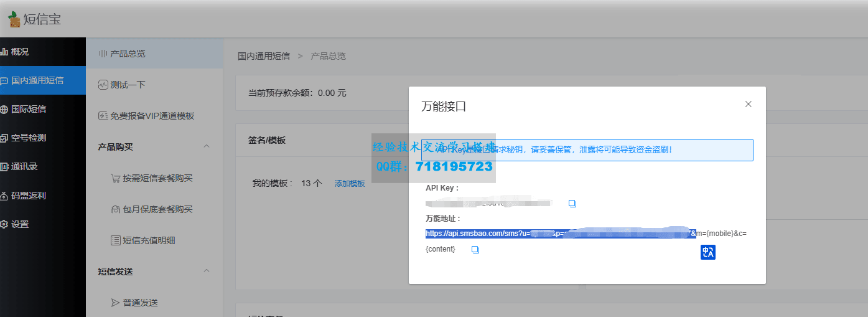Click the 码盟返利 lock icon
Screen dimensions: 868x317
click(4, 196)
